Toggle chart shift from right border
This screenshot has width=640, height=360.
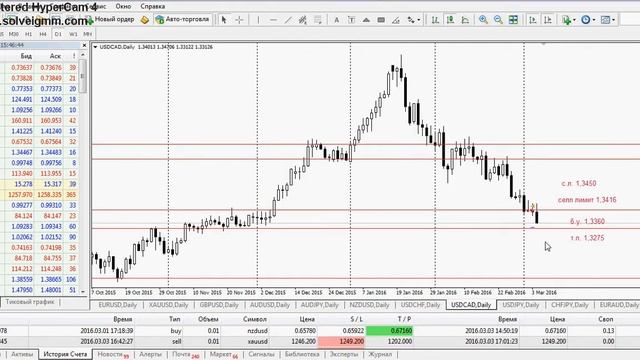pyautogui.click(x=548, y=20)
